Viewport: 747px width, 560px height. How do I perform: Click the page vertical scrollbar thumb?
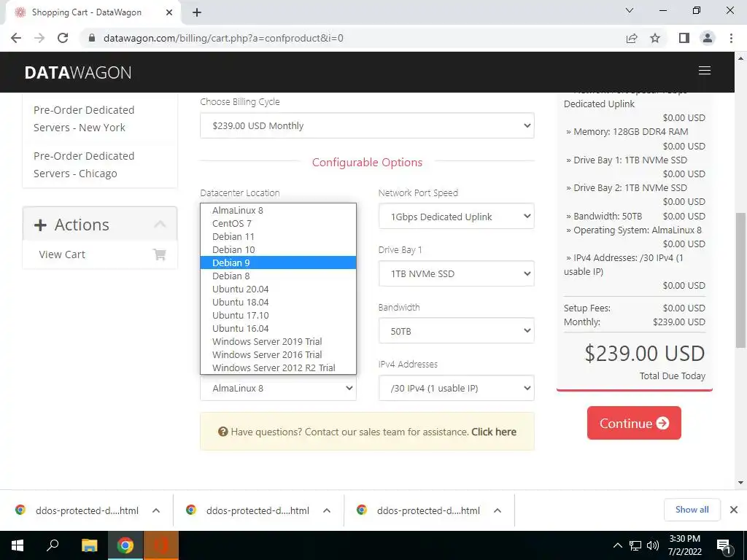(x=740, y=280)
